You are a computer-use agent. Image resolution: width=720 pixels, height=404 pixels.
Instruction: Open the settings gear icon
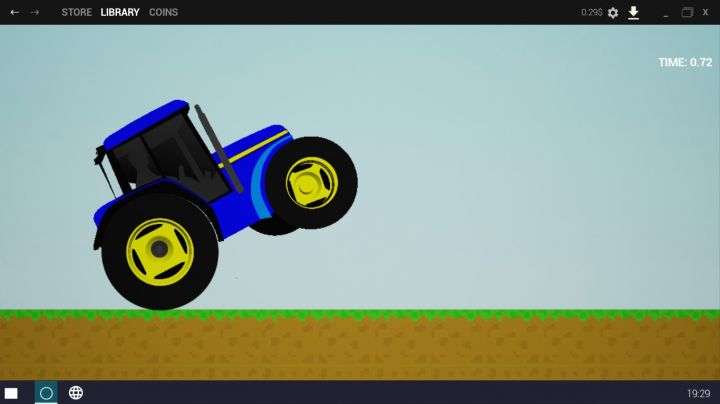click(x=613, y=12)
